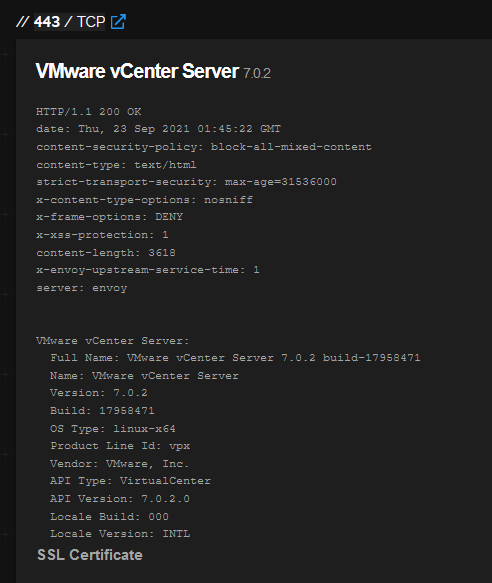Click the Build: 17958471 line
Screen dimensions: 492x583
(x=102, y=410)
